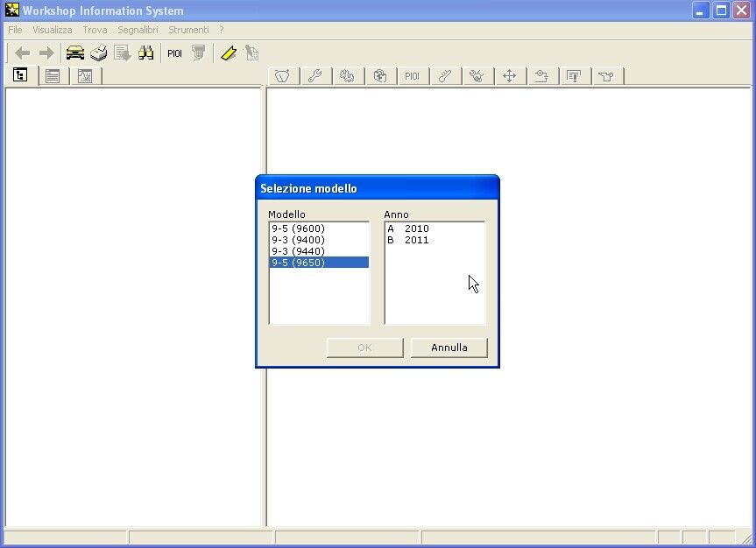Click the wrench tab icon
Screen dimensions: 756x548
(x=314, y=75)
